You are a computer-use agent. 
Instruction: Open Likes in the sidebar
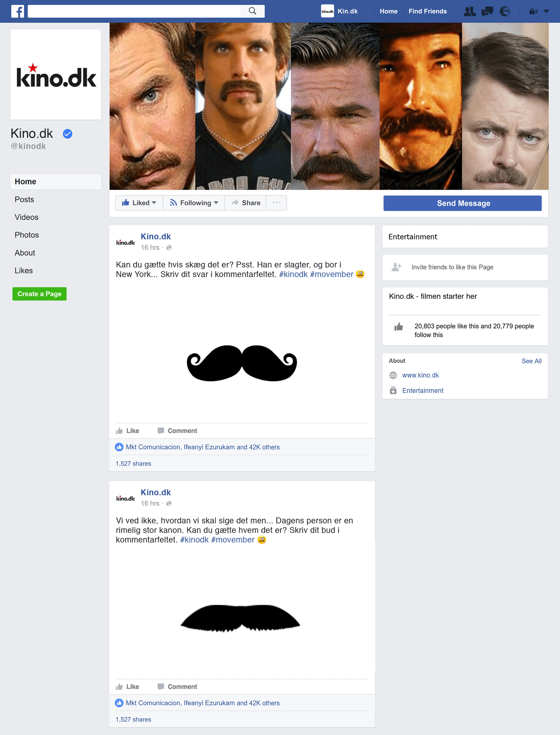(24, 271)
